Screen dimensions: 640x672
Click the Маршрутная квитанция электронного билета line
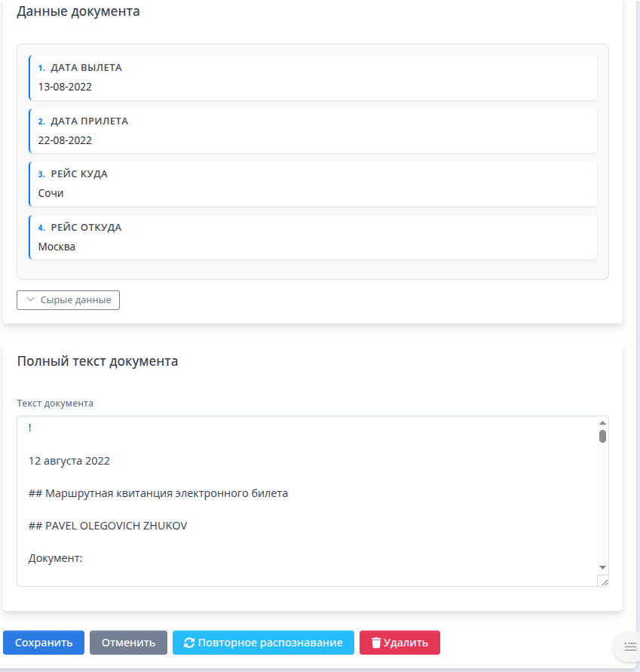(158, 493)
